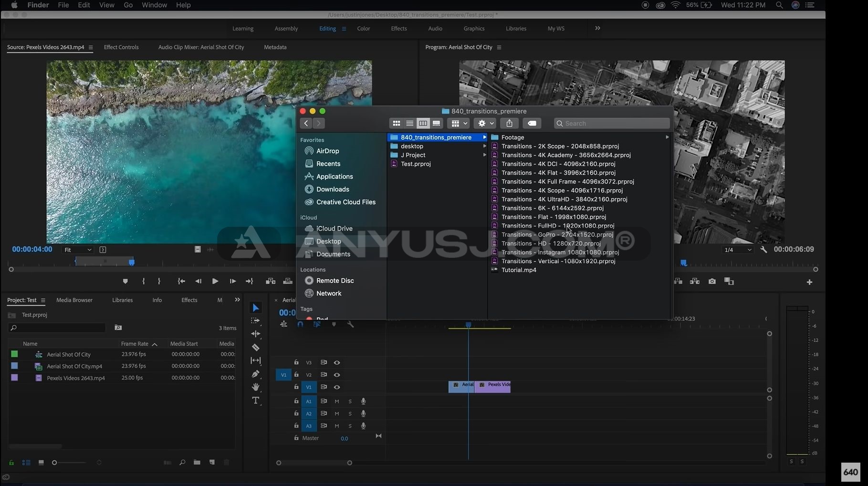Select the Slip tool
The height and width of the screenshot is (486, 868).
tap(256, 360)
